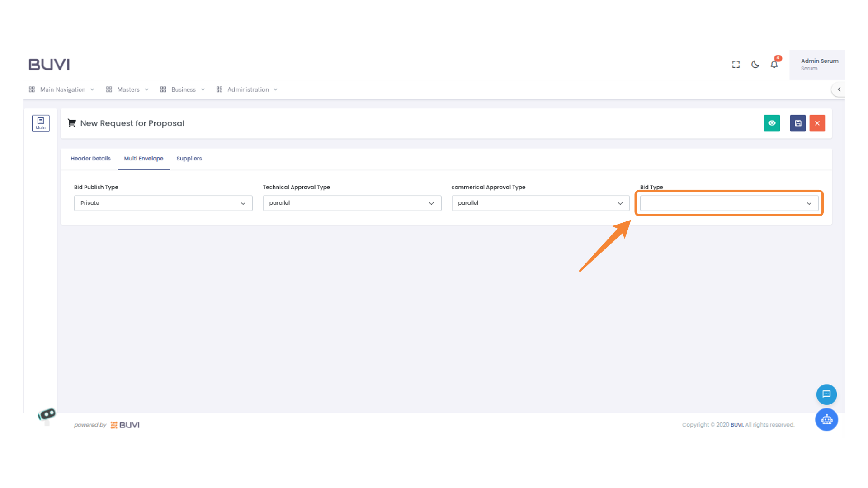
Task: Click the commerical Approval Type parallel field
Action: pos(540,203)
